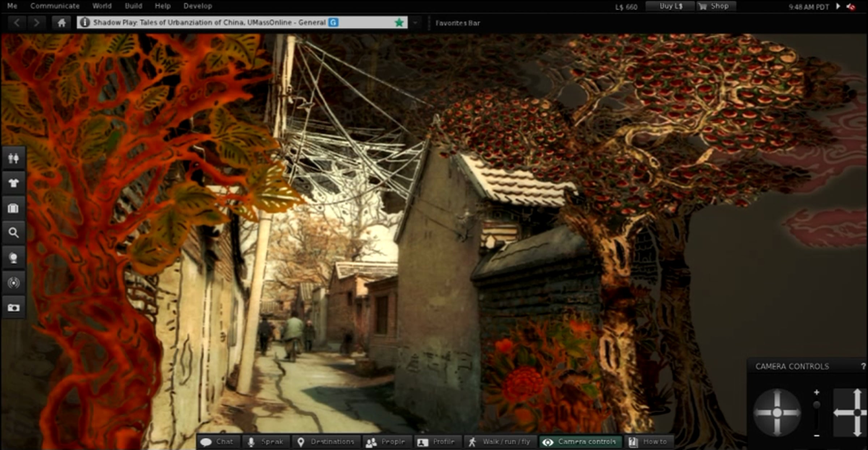Add location to favorites with green star
The image size is (868, 450).
tap(399, 23)
